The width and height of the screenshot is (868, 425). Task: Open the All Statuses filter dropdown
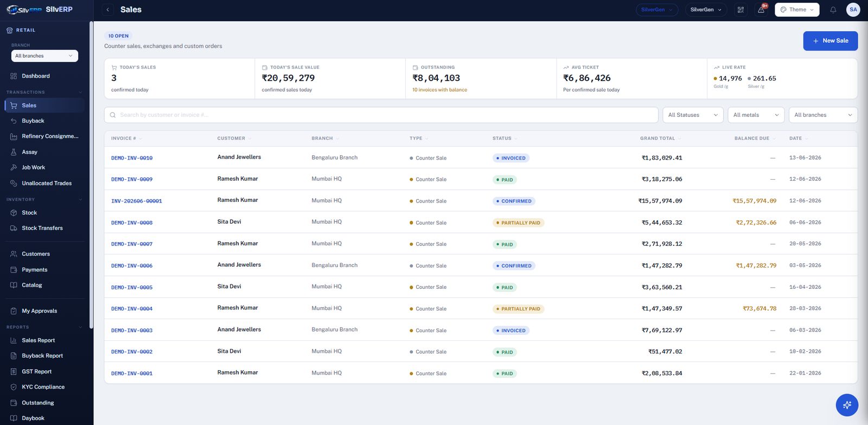(693, 115)
